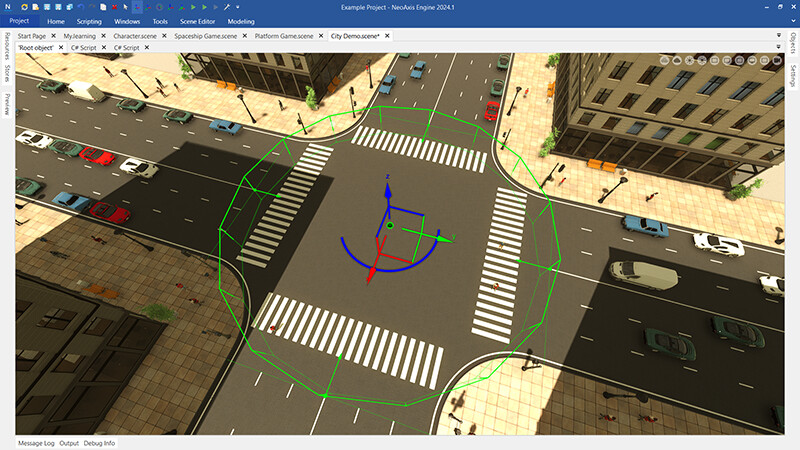The image size is (800, 450).
Task: Open the document tab list dropdown
Action: coord(779,36)
